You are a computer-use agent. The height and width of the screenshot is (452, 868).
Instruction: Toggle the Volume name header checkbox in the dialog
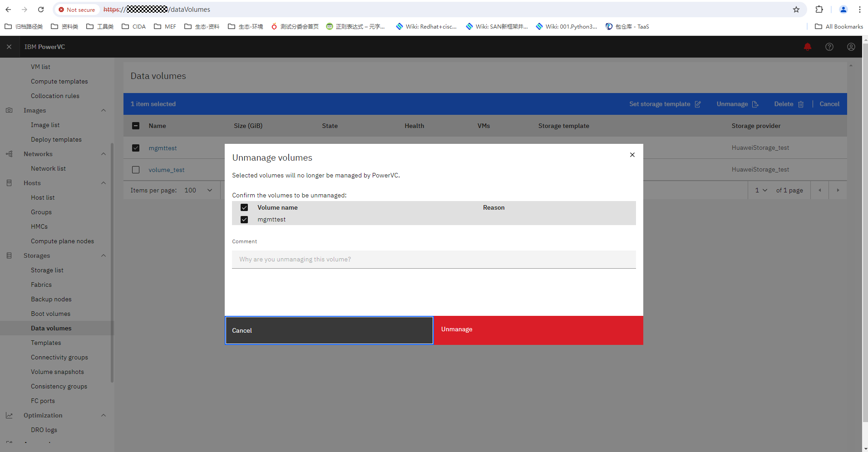[x=244, y=207]
